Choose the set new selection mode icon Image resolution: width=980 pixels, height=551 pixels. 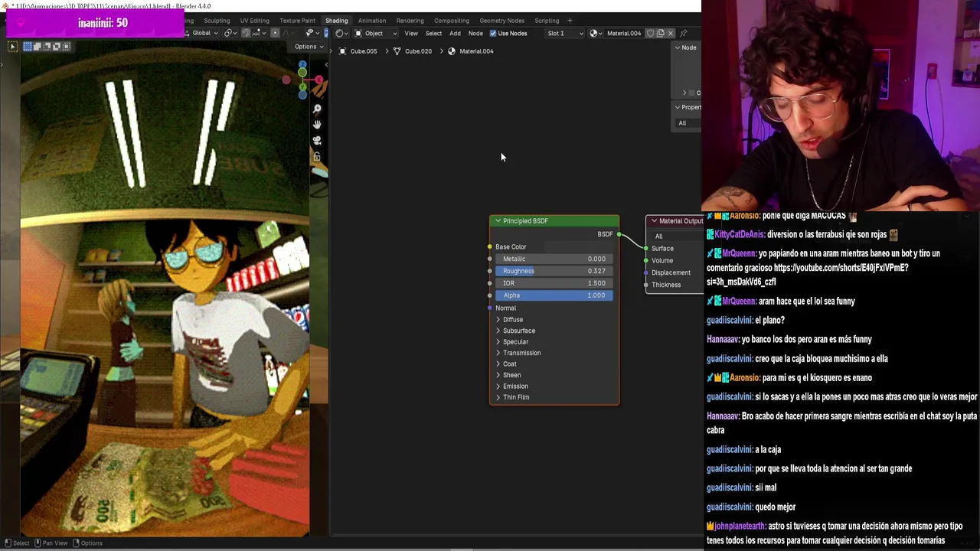(x=28, y=47)
